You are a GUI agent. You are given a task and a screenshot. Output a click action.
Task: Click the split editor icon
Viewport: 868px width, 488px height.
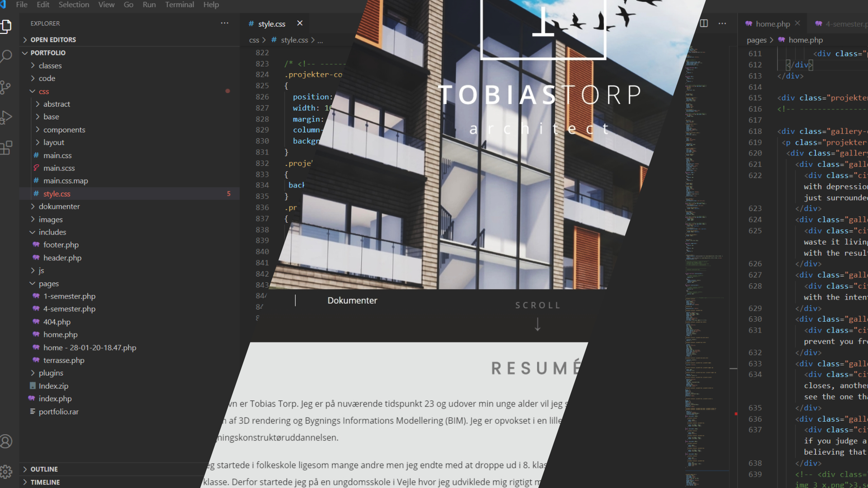point(704,23)
